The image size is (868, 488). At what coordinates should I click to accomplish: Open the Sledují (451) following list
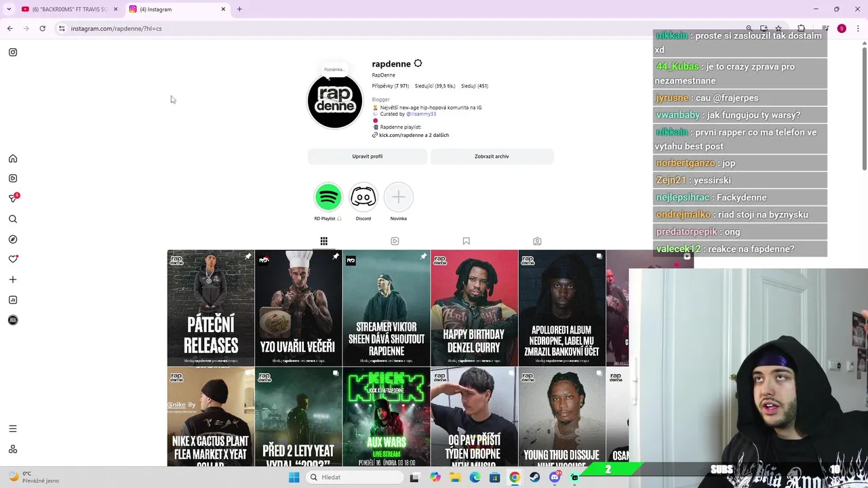pyautogui.click(x=475, y=86)
